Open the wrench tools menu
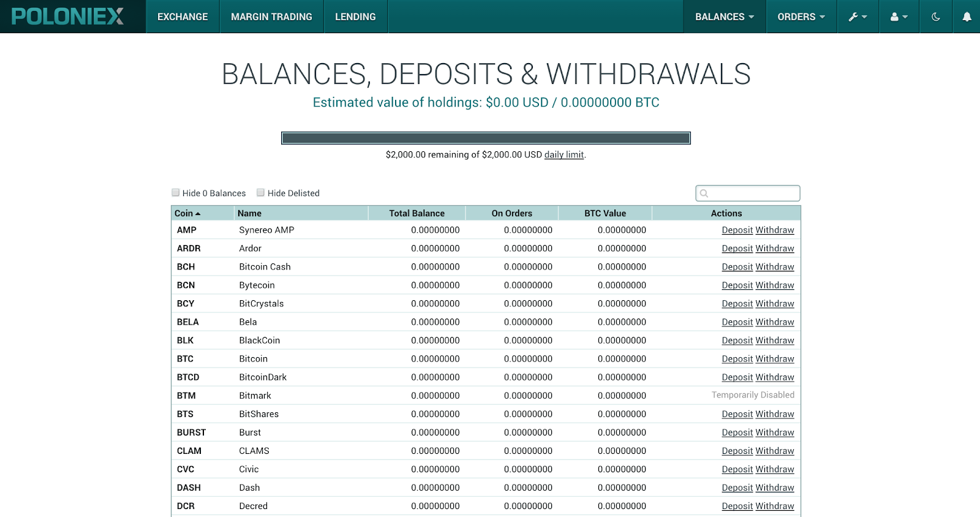 pyautogui.click(x=858, y=17)
